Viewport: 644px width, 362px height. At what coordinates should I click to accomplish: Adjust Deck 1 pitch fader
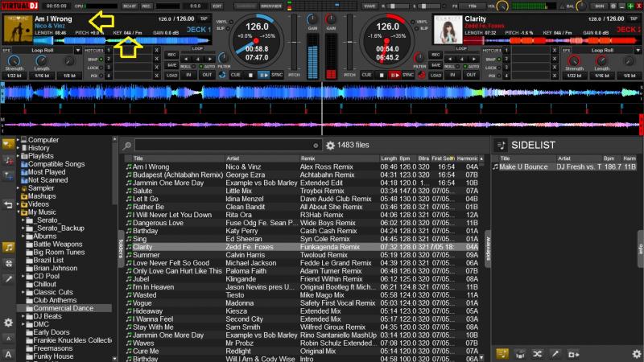point(294,43)
